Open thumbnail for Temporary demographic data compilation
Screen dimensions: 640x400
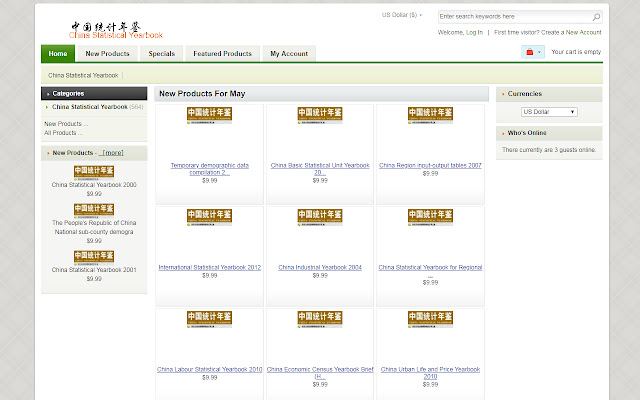[209, 115]
